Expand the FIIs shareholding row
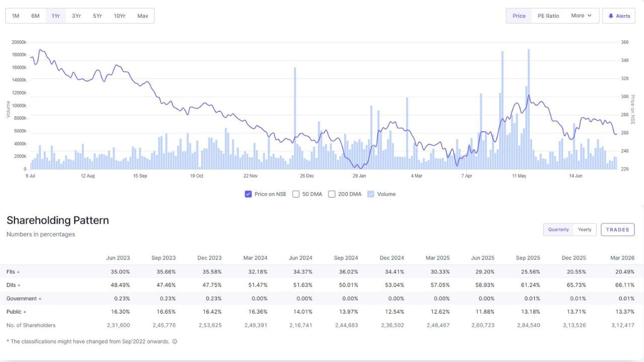Viewport: 644px width, 362px height. tap(13, 272)
